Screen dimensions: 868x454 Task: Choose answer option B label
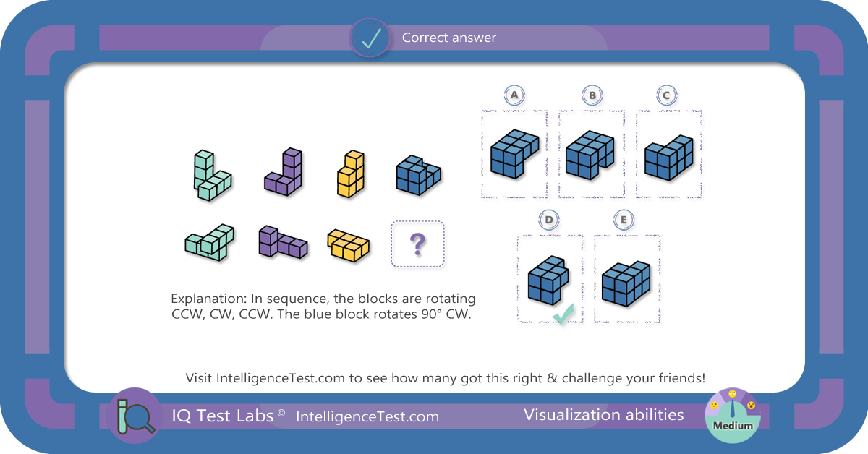click(592, 95)
